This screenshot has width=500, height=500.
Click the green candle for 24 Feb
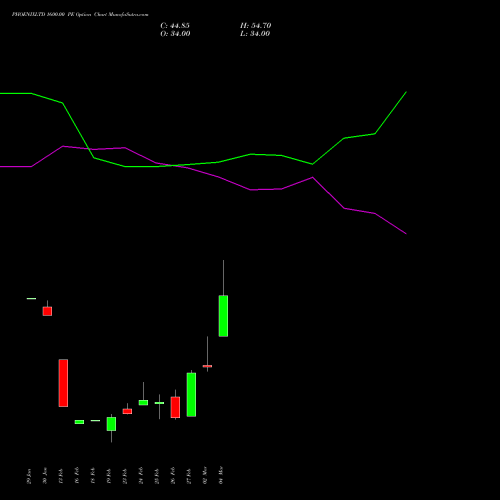tap(143, 403)
